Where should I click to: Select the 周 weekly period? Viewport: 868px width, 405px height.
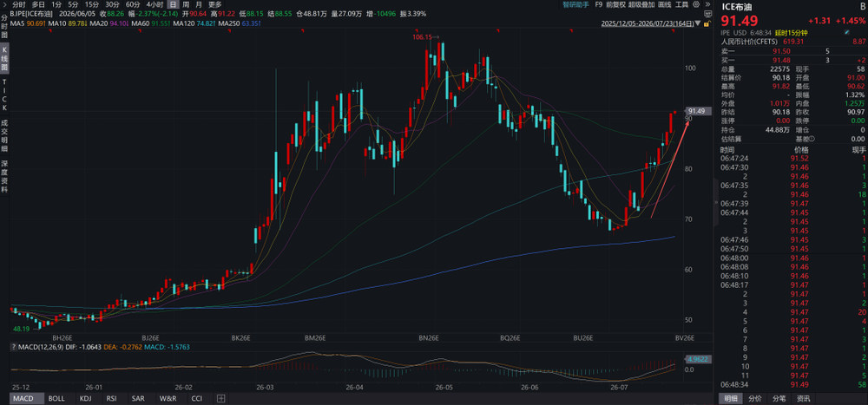[x=186, y=4]
